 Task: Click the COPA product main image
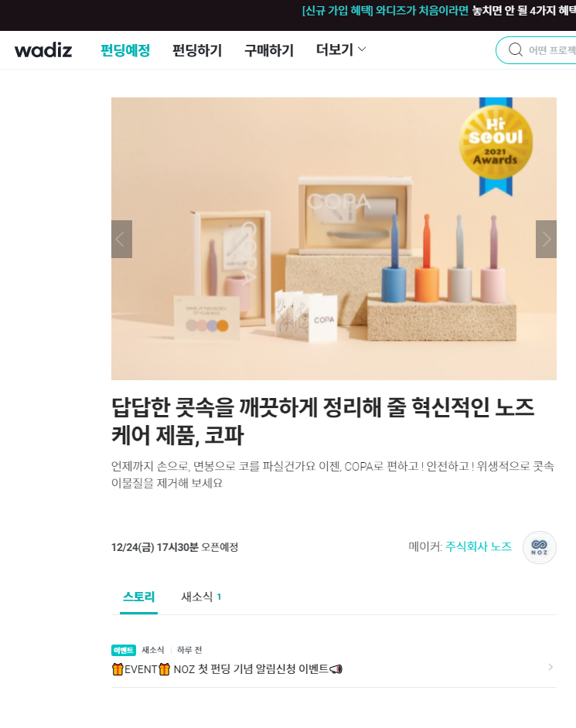[x=333, y=239]
